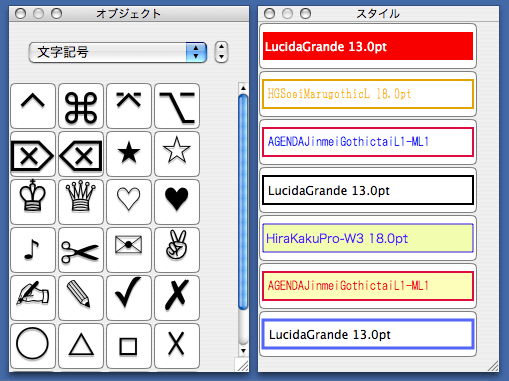Select the small square symbol
509x381 pixels.
pyautogui.click(x=129, y=346)
